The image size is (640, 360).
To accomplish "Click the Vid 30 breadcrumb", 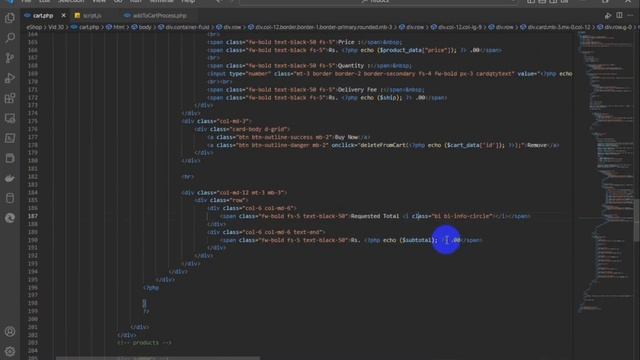I will pyautogui.click(x=56, y=27).
